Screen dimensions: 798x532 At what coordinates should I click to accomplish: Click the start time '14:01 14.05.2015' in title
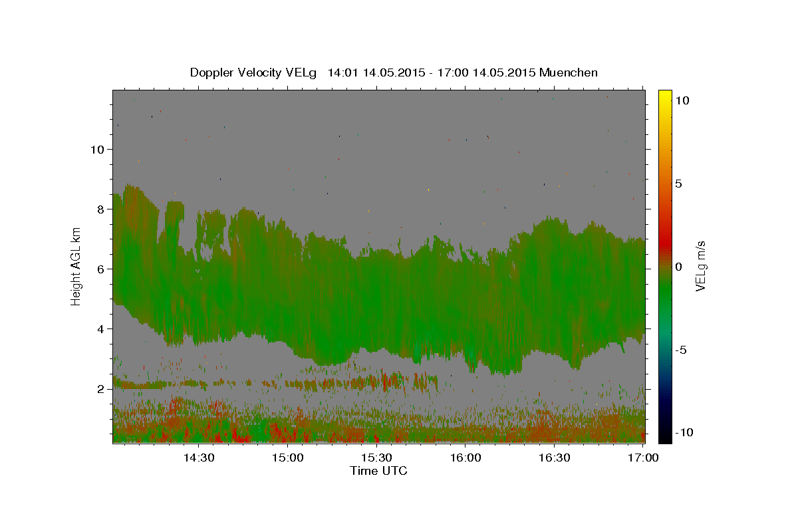pyautogui.click(x=374, y=72)
